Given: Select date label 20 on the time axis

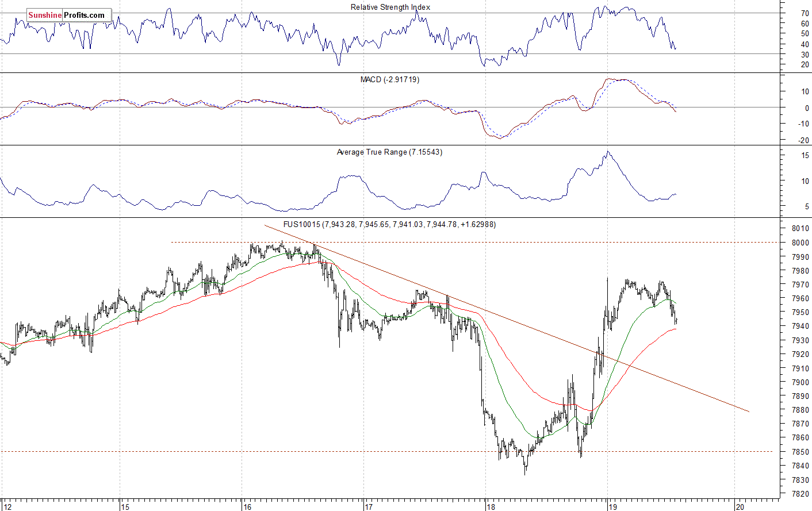Looking at the screenshot, I should [x=740, y=507].
